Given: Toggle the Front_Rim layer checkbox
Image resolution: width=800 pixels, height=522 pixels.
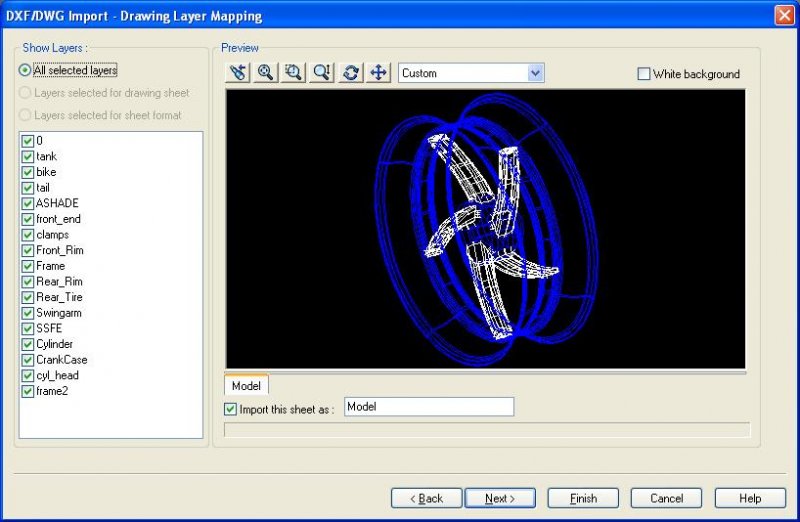Looking at the screenshot, I should pos(28,251).
